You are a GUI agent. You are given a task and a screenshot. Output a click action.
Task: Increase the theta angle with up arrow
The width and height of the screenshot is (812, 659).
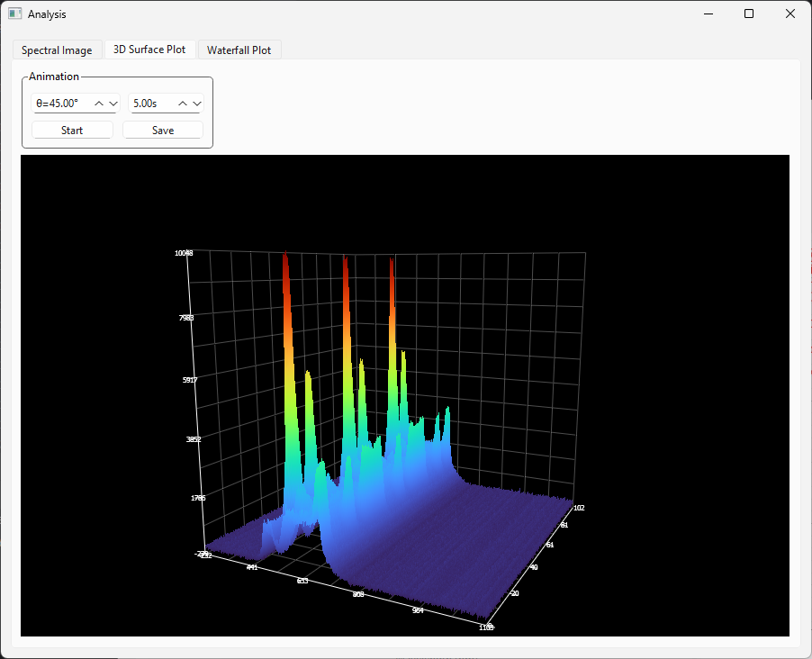click(x=100, y=104)
